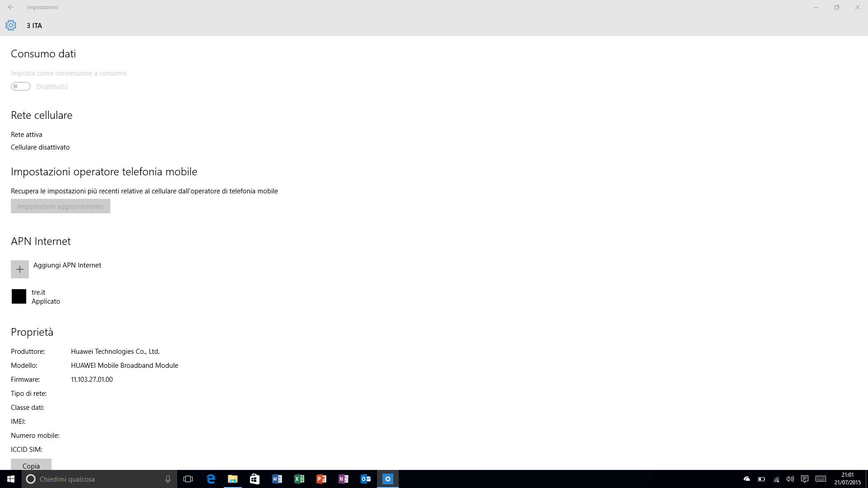Click the IMEI: label
The height and width of the screenshot is (488, 868).
click(18, 422)
